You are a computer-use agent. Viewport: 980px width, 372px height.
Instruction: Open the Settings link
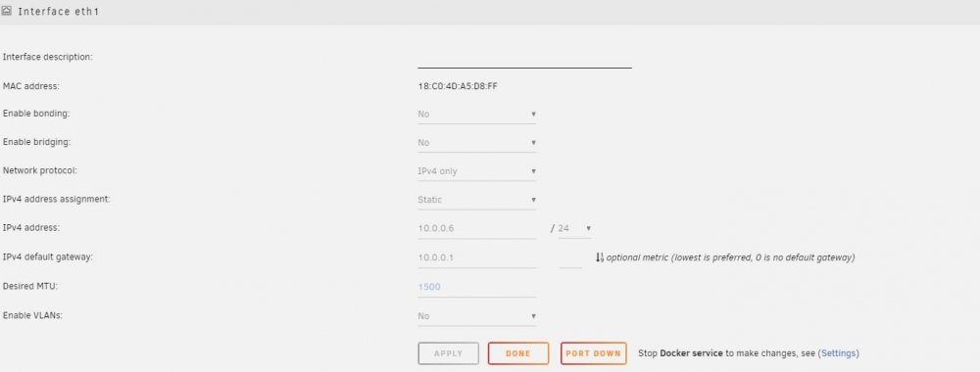tap(838, 353)
